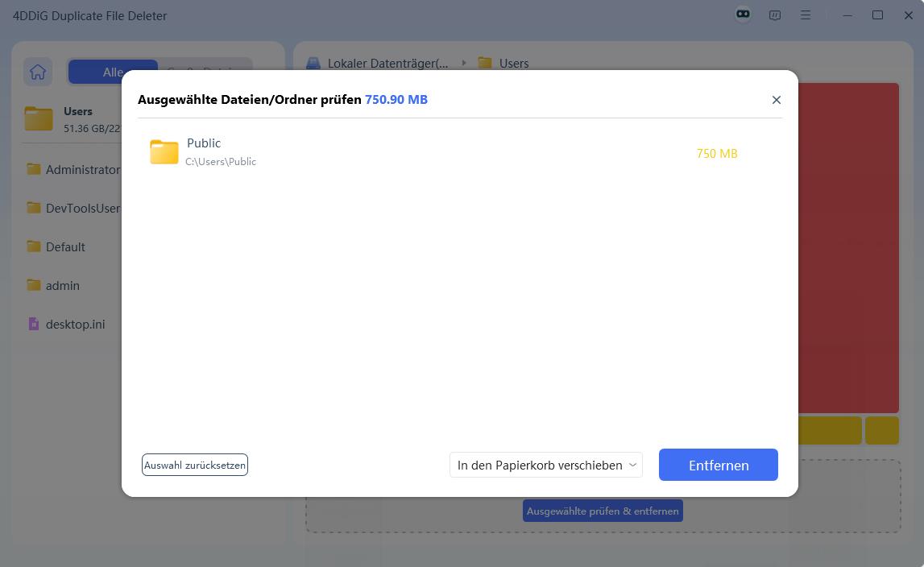
Task: Click the small yellow treemap block
Action: [881, 430]
